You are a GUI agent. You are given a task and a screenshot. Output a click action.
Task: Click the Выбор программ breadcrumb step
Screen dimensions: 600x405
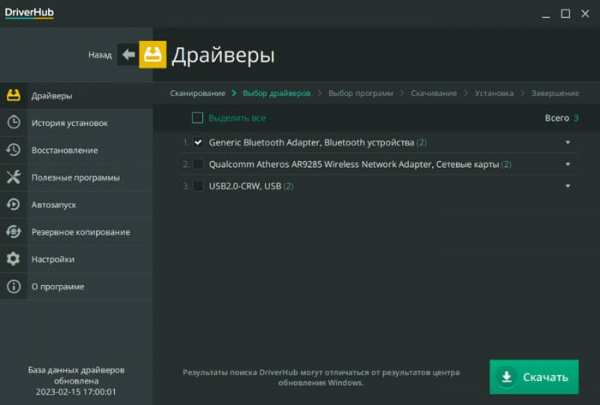[361, 93]
